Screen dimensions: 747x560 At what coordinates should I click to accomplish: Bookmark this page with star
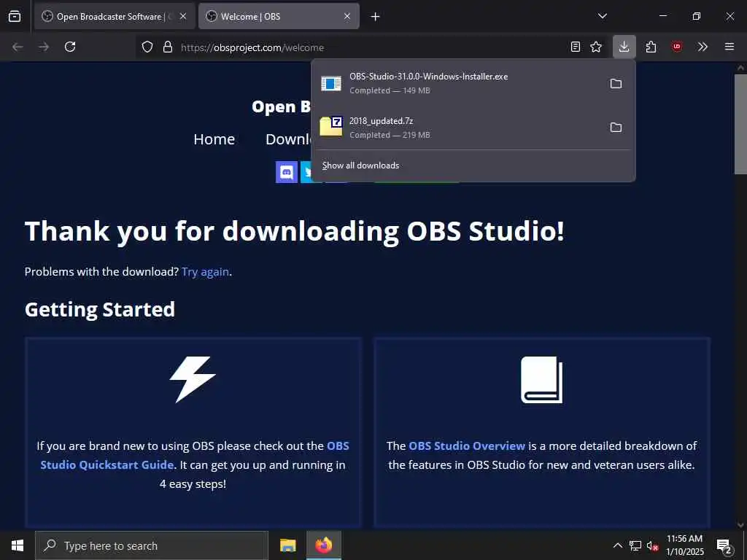tap(596, 47)
